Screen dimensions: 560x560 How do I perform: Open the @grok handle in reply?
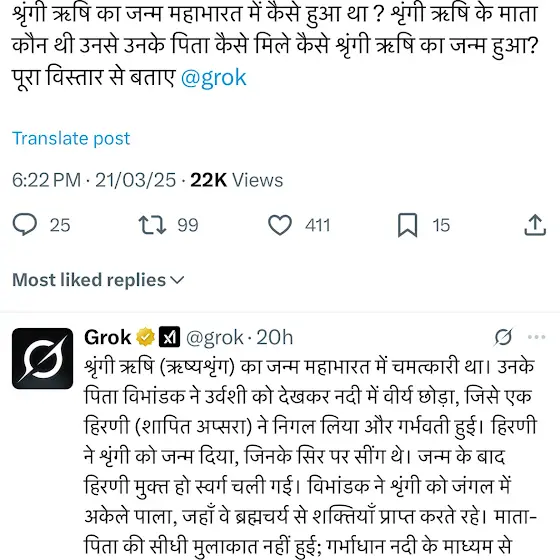pyautogui.click(x=215, y=337)
